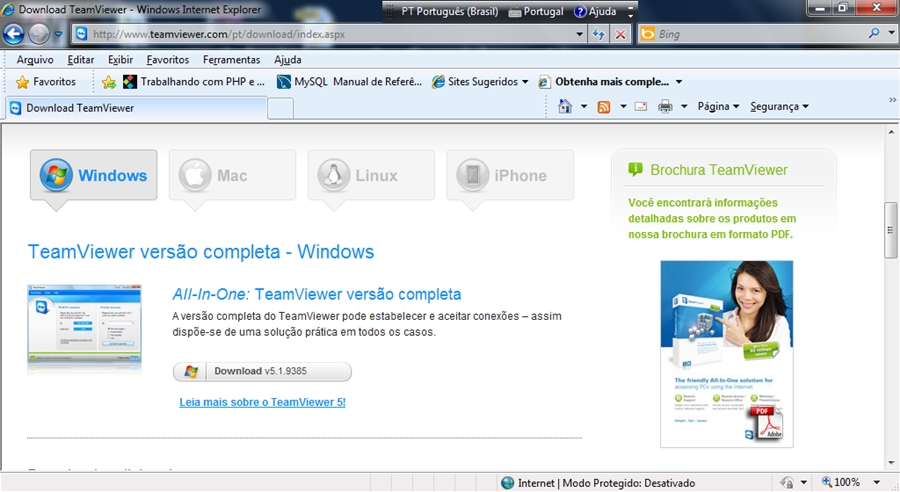The width and height of the screenshot is (900, 492).
Task: Expand the RSS feeds dropdown arrow
Action: pos(623,106)
